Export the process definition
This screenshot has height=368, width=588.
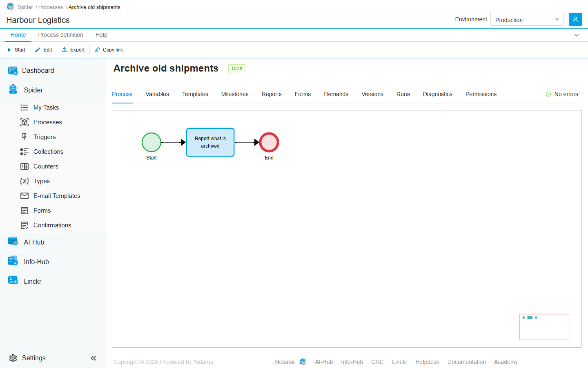click(x=73, y=50)
